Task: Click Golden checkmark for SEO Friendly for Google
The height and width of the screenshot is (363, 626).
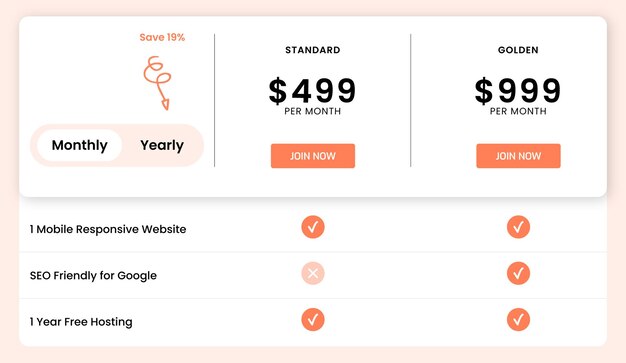Action: point(518,274)
